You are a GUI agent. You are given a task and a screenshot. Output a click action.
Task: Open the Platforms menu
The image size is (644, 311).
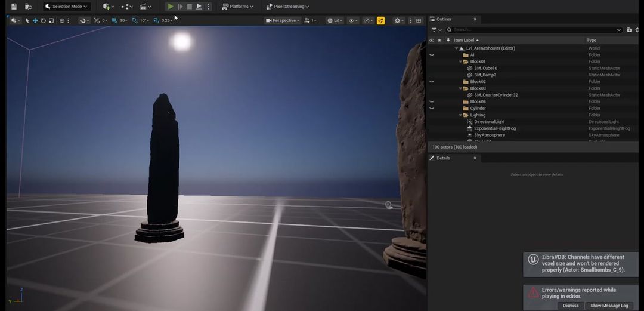(238, 7)
